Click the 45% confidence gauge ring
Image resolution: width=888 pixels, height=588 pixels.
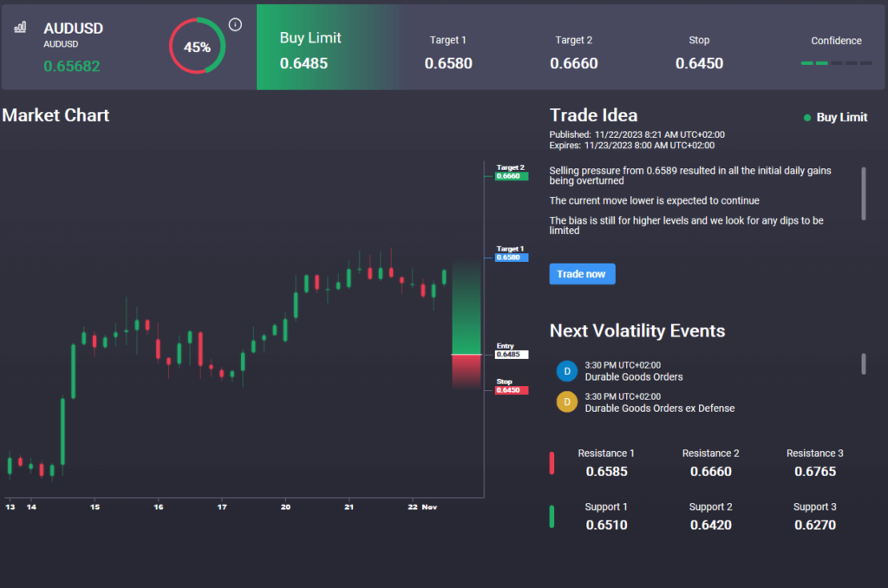197,48
